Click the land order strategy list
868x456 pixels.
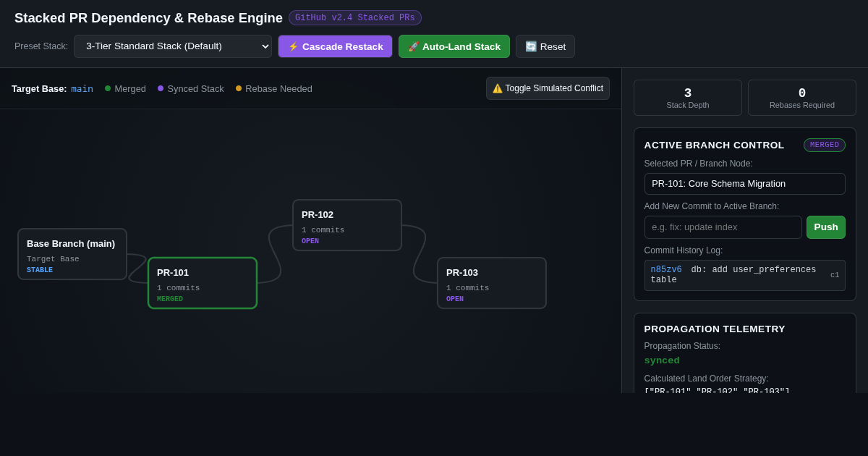point(717,389)
